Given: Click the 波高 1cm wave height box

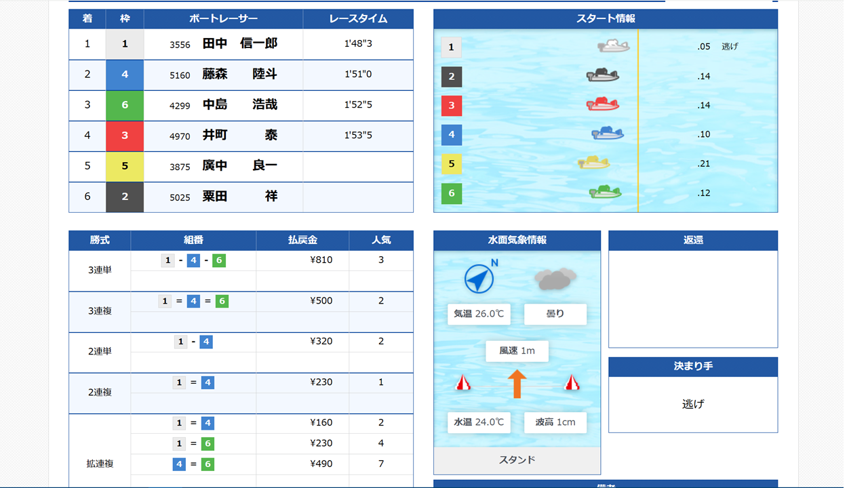Looking at the screenshot, I should (x=555, y=422).
